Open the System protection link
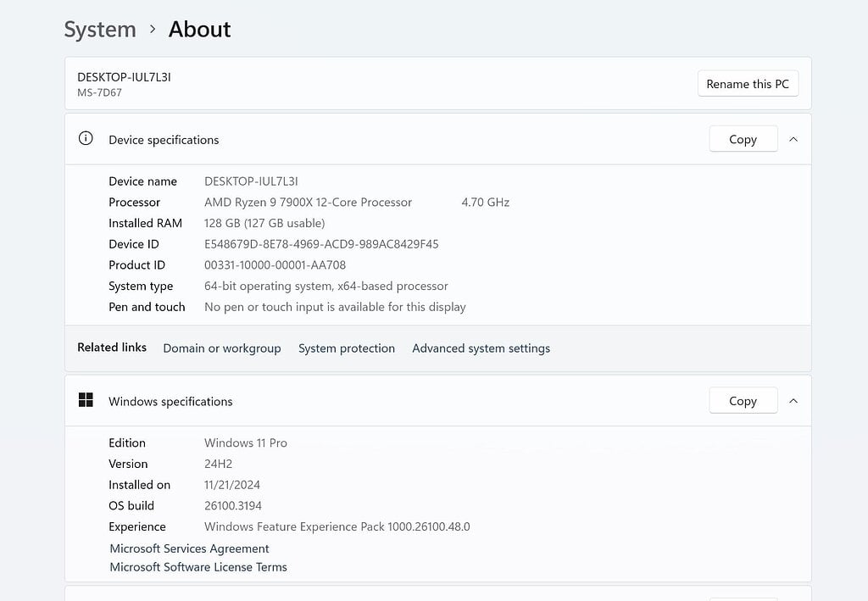Viewport: 868px width, 601px height. point(347,348)
